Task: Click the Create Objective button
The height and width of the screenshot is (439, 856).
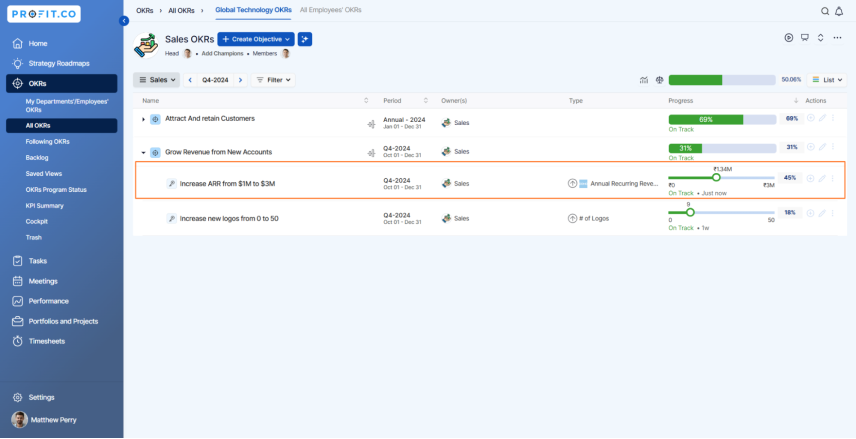Action: pos(256,39)
